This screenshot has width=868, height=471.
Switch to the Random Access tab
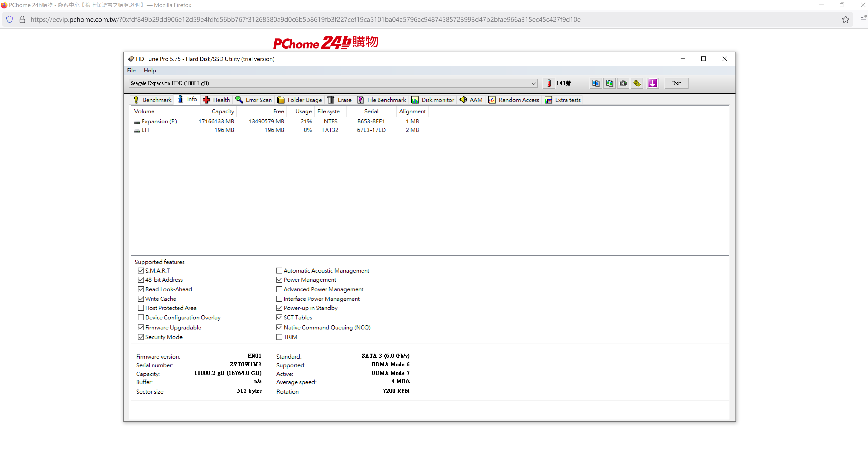514,100
